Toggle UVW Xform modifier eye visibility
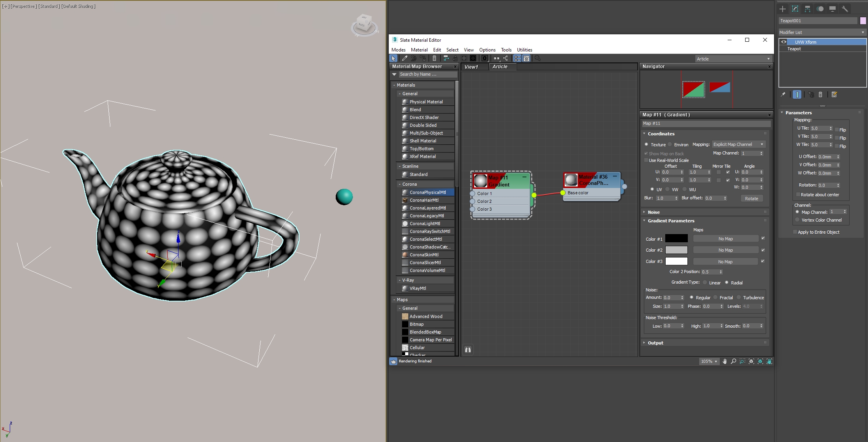The image size is (868, 442). [784, 42]
